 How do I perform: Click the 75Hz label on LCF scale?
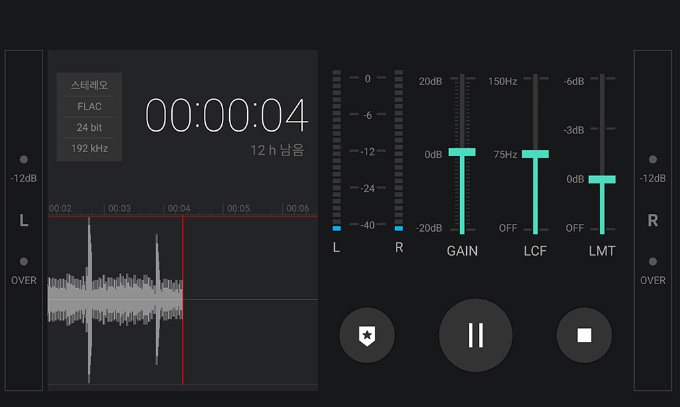505,154
